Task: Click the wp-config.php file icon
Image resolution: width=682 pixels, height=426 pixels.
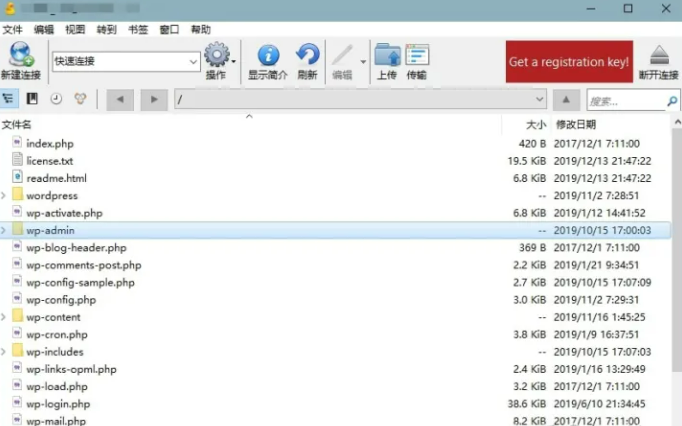Action: click(17, 298)
